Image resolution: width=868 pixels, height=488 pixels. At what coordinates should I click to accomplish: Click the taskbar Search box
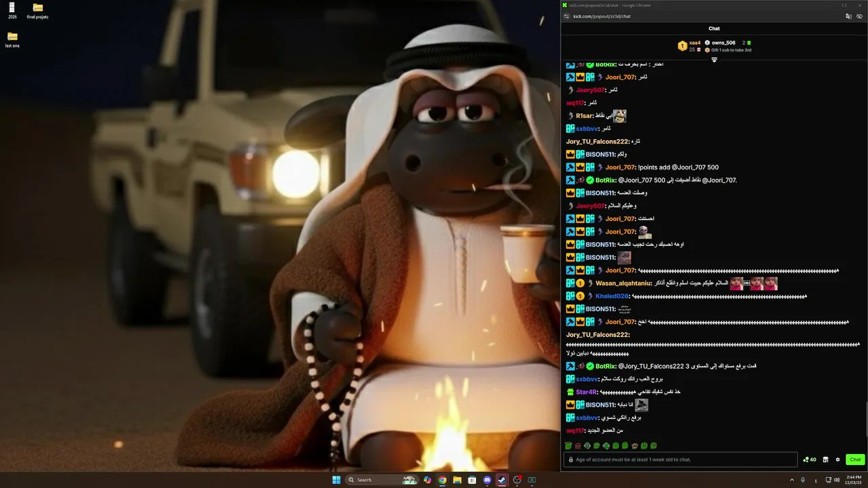click(382, 480)
